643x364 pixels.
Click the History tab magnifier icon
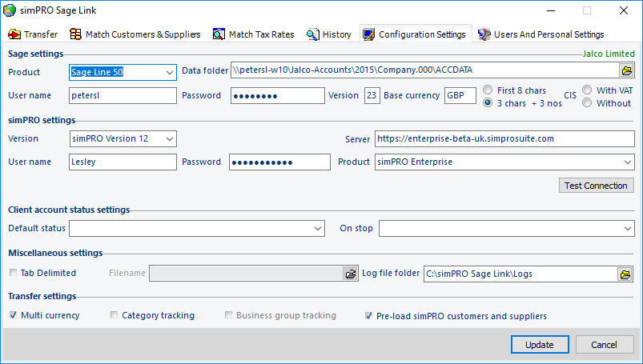313,34
